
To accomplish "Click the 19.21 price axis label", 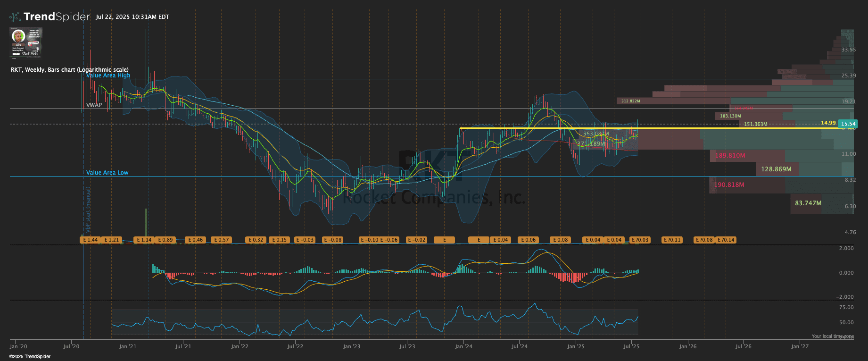I will pos(849,101).
